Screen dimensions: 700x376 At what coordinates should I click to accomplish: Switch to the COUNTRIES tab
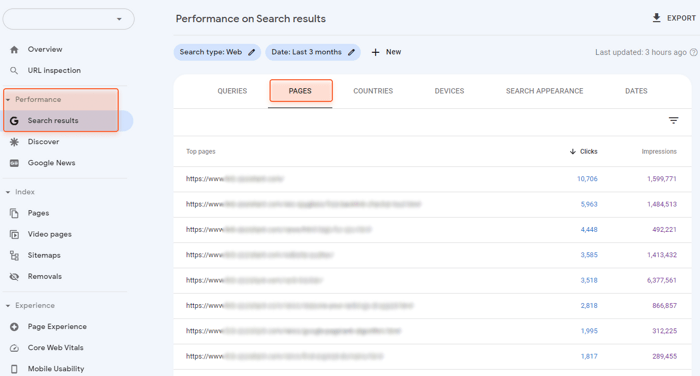373,91
